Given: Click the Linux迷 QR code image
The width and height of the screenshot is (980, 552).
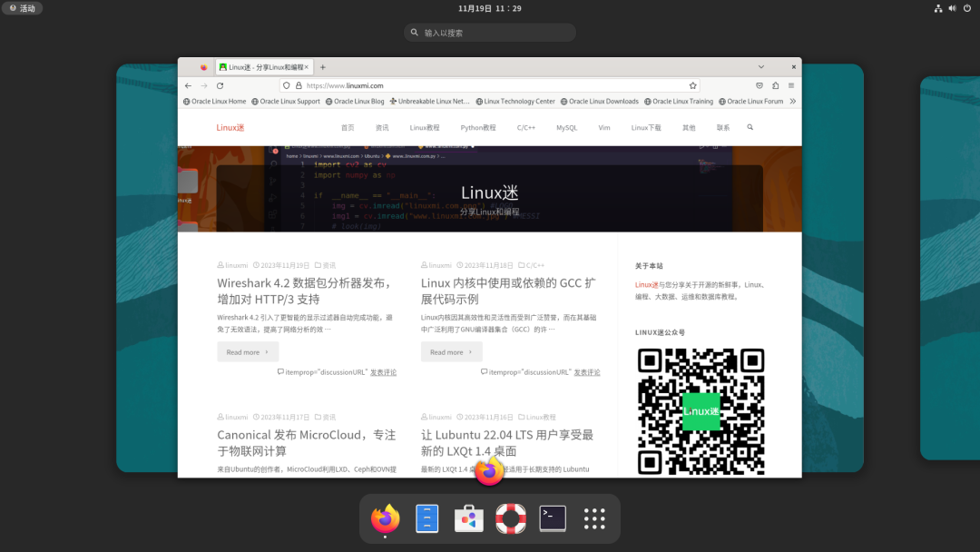Looking at the screenshot, I should [701, 411].
